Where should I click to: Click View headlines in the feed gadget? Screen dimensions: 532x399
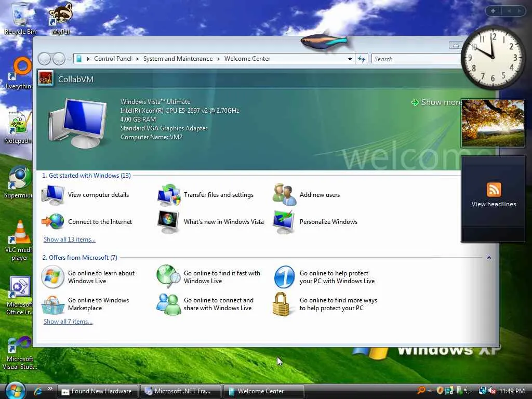pyautogui.click(x=494, y=204)
